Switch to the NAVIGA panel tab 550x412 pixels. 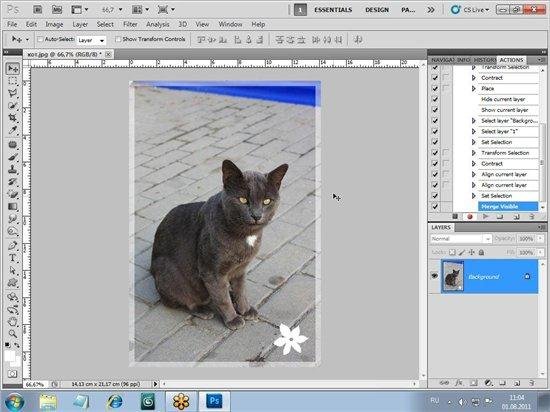pos(443,60)
